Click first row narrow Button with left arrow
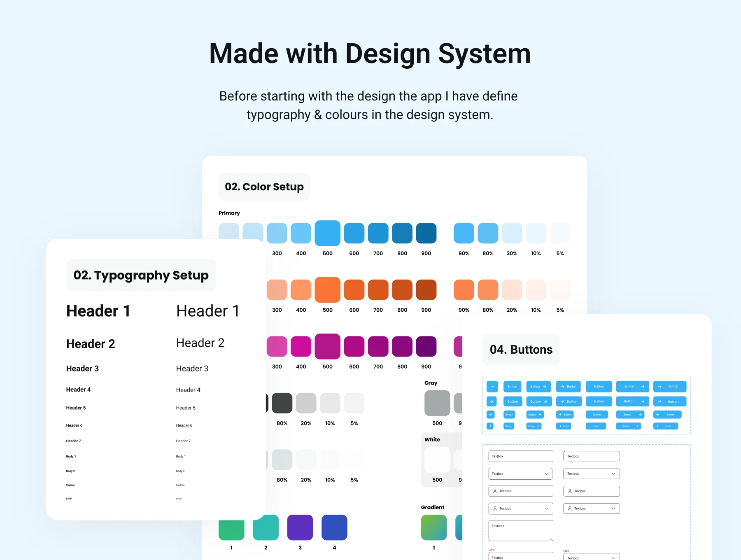741x560 pixels. [x=569, y=386]
